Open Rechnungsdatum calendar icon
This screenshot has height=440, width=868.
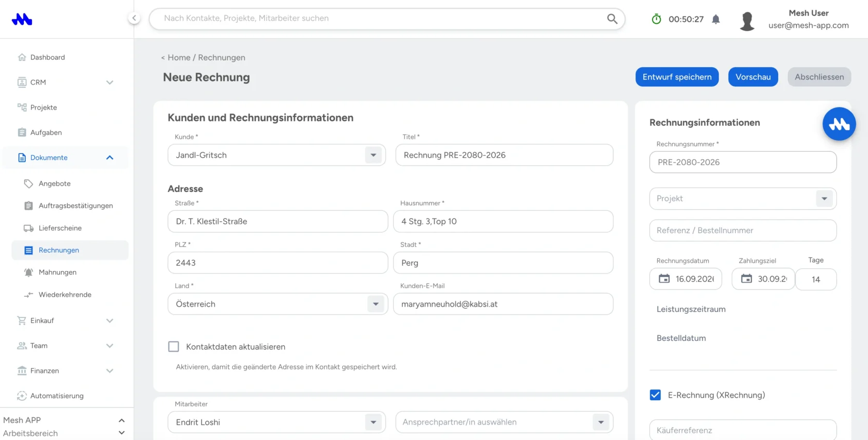(664, 279)
